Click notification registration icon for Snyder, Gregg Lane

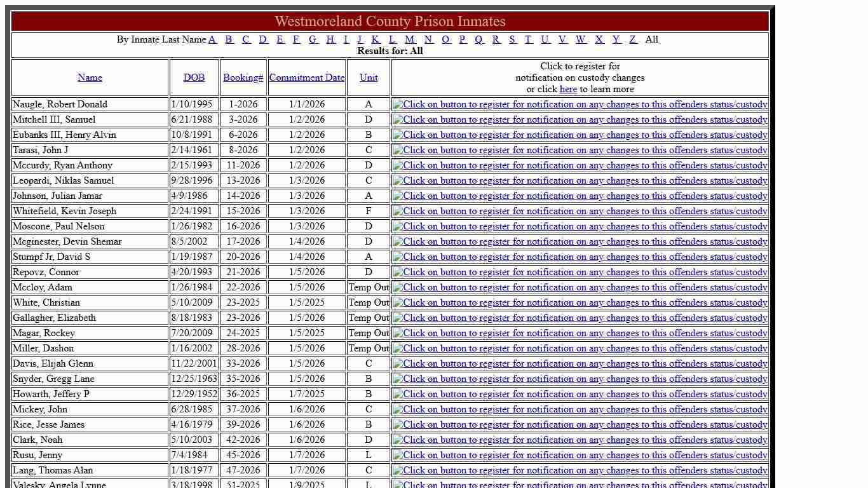pos(580,379)
